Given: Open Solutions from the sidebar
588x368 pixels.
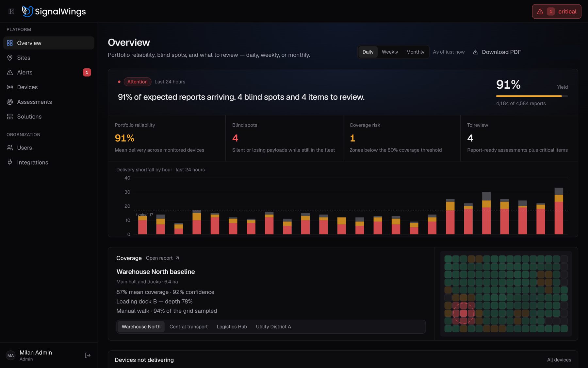Looking at the screenshot, I should pyautogui.click(x=49, y=116).
